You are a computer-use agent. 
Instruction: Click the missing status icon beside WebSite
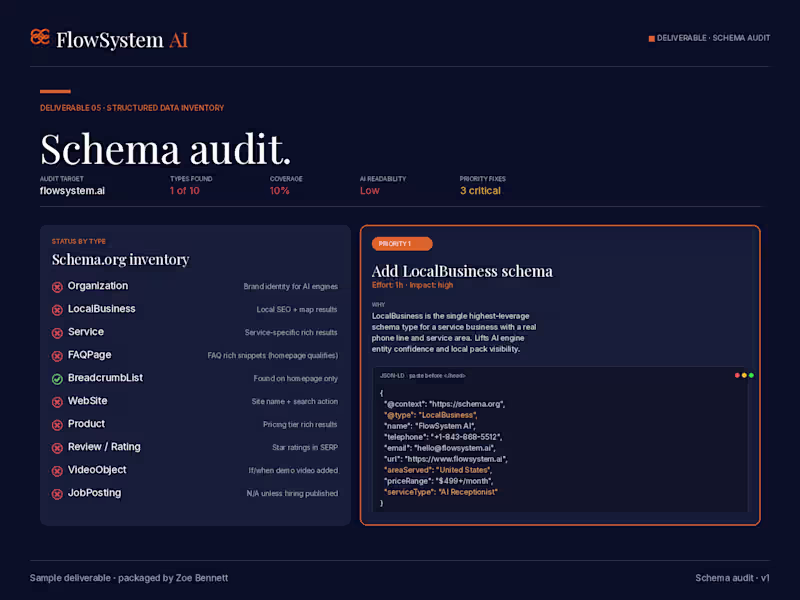tap(57, 402)
